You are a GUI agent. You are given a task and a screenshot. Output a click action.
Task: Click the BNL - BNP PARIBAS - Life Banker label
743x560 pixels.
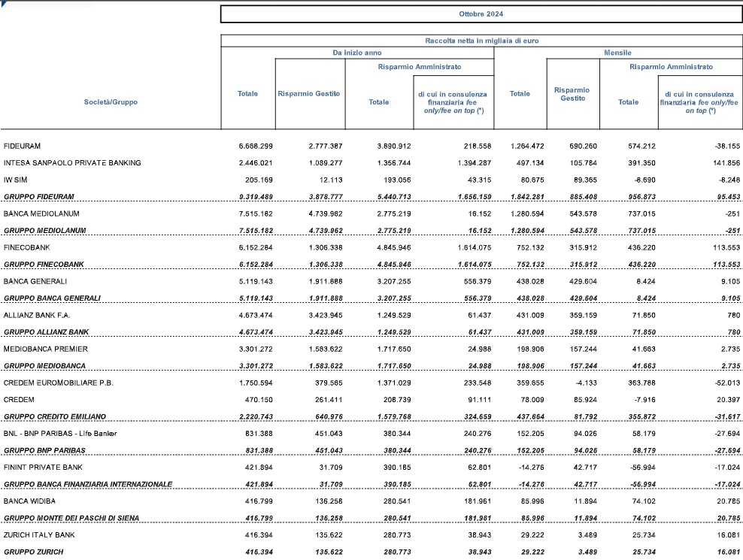59,434
